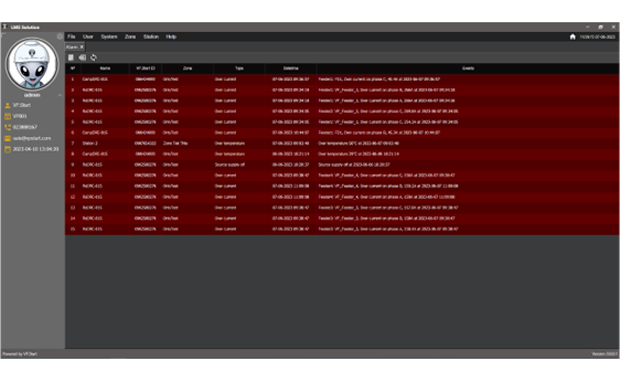Select alarm row number 12
Image resolution: width=620 pixels, height=380 pixels.
pyautogui.click(x=342, y=197)
